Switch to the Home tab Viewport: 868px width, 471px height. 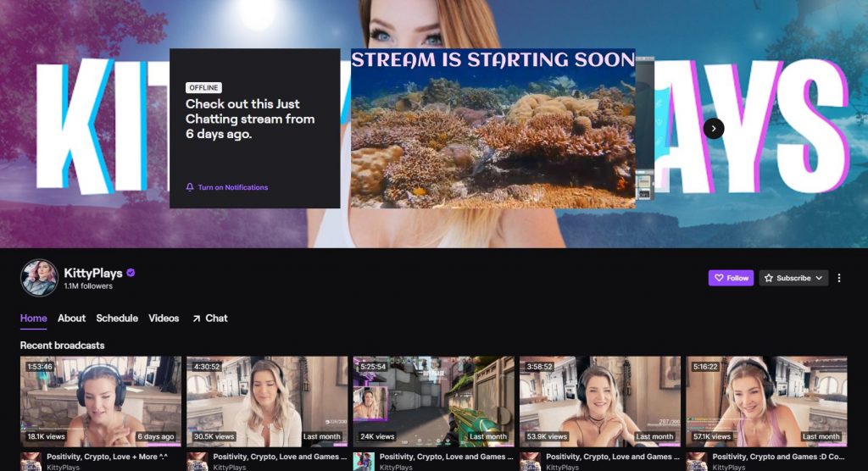33,319
